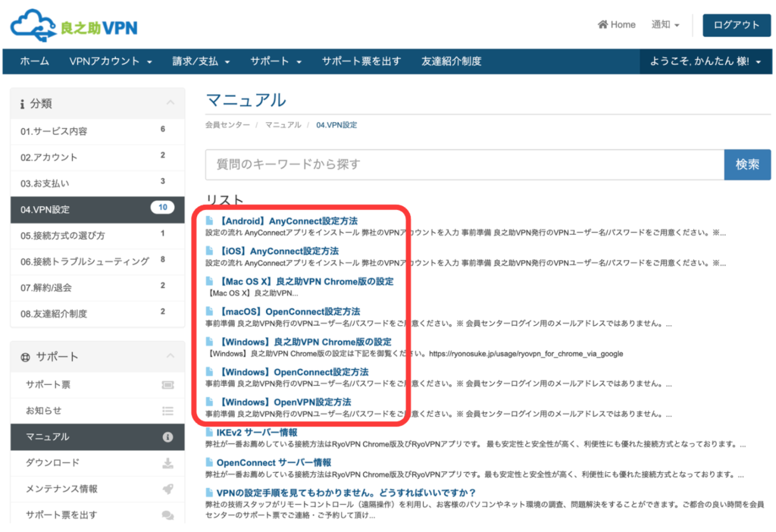Open the ようこそ, かんたん 様 user menu
Image resolution: width=776 pixels, height=532 pixels.
pos(706,61)
